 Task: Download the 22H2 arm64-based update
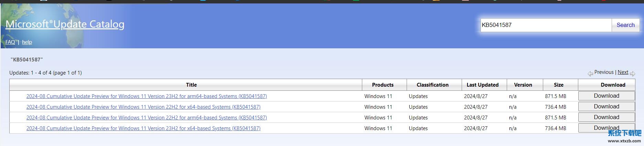pyautogui.click(x=606, y=117)
